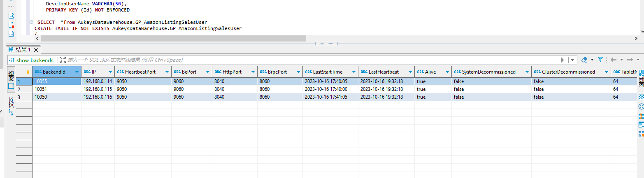
Task: Expand the eraser icon dropdown arrow
Action: pos(592,60)
